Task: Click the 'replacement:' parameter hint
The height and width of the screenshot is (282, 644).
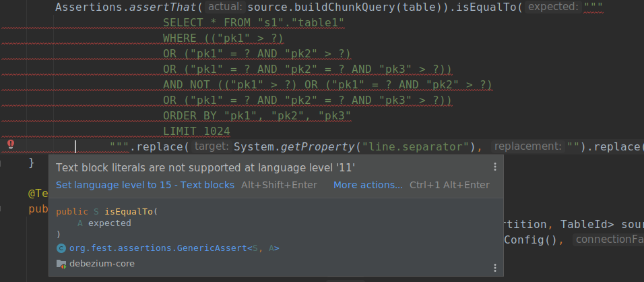Action: (x=526, y=146)
